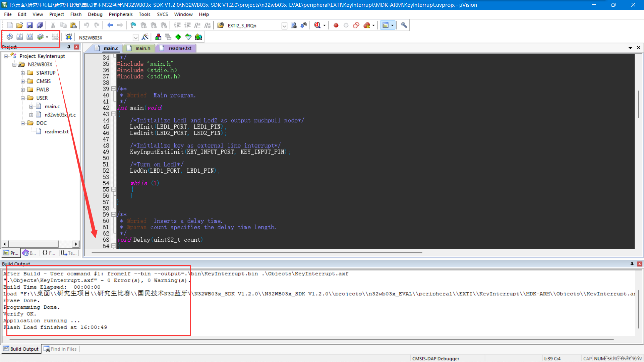644x362 pixels.
Task: Open Configuration wrench icon
Action: pos(404,25)
